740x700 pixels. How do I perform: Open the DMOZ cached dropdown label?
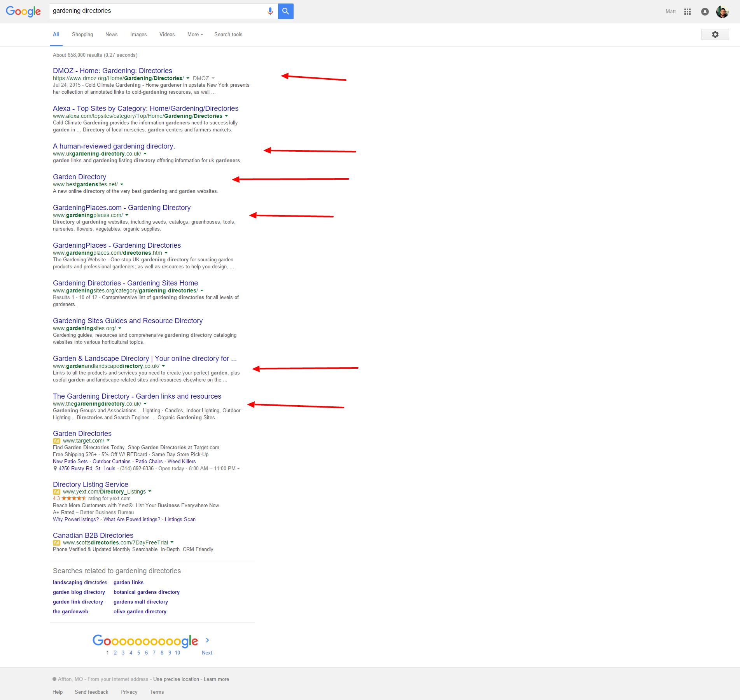click(204, 78)
